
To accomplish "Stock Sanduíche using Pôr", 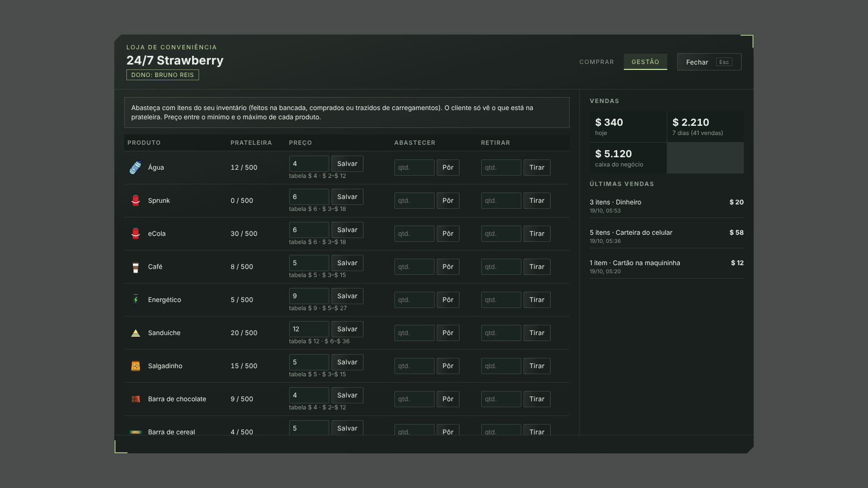I will [x=448, y=333].
